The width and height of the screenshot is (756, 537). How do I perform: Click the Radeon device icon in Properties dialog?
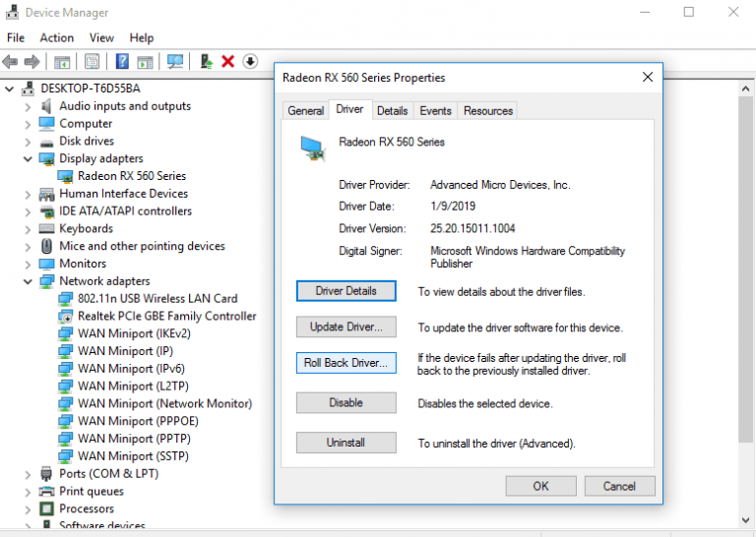point(312,149)
